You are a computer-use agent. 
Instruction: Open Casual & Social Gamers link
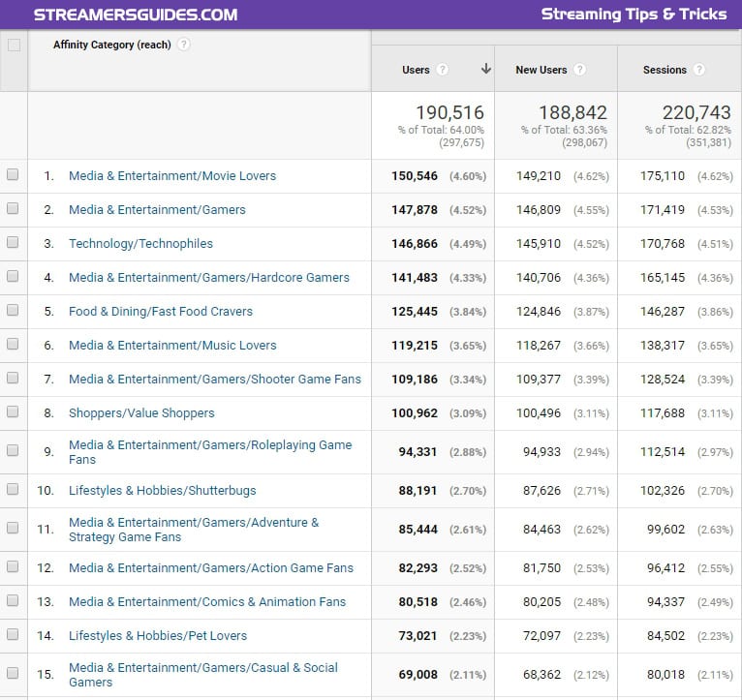click(x=203, y=675)
